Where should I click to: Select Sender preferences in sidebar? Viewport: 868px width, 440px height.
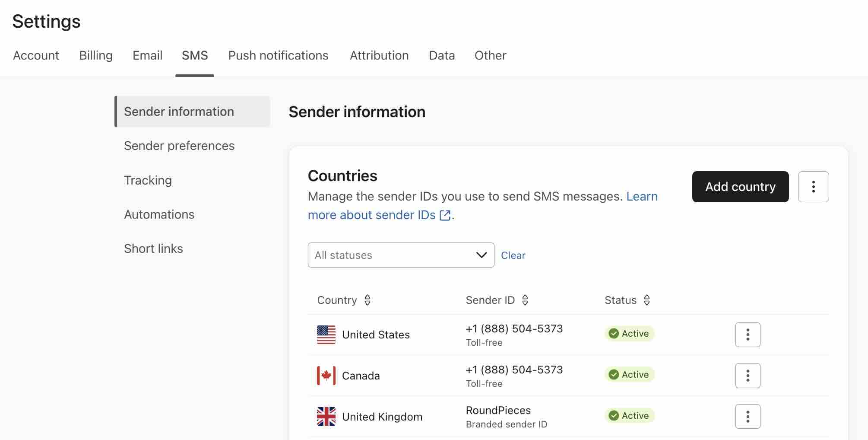pos(179,146)
